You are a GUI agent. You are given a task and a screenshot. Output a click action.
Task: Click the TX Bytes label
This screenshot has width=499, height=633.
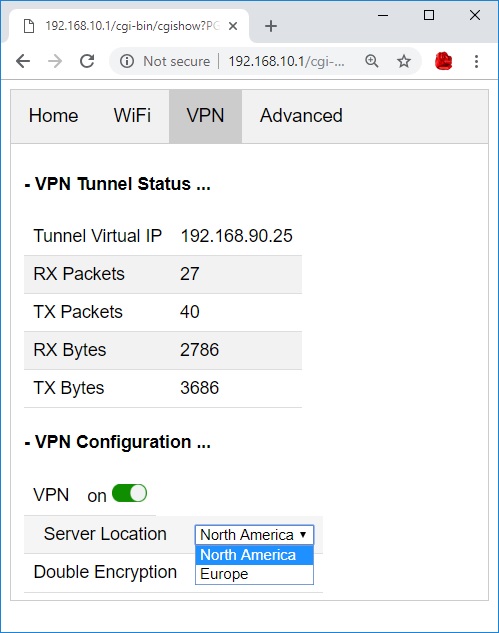(69, 388)
